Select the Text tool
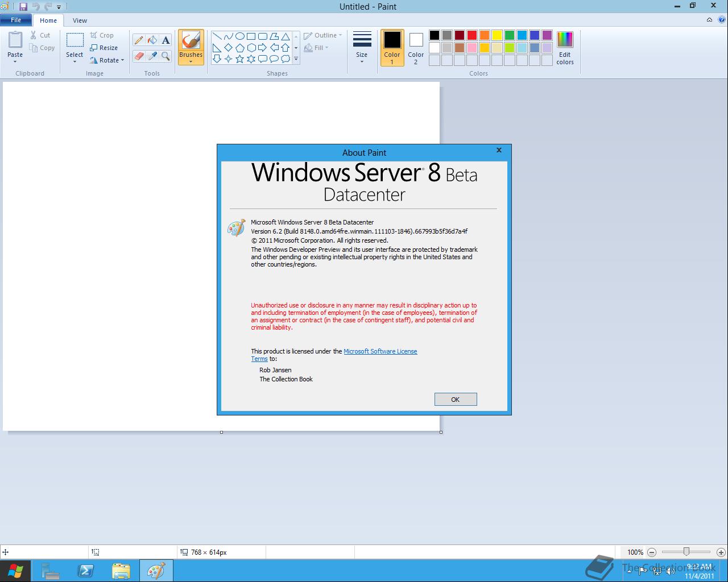This screenshot has width=728, height=582. point(166,40)
